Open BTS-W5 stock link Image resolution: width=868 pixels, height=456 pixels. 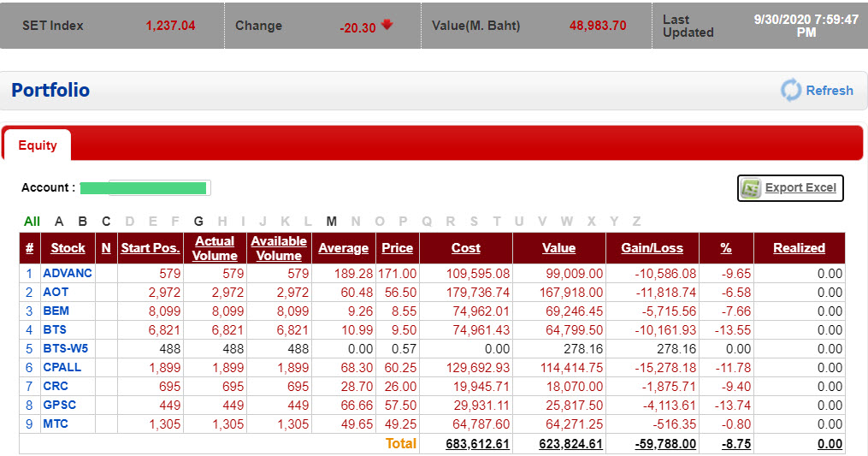pyautogui.click(x=65, y=348)
